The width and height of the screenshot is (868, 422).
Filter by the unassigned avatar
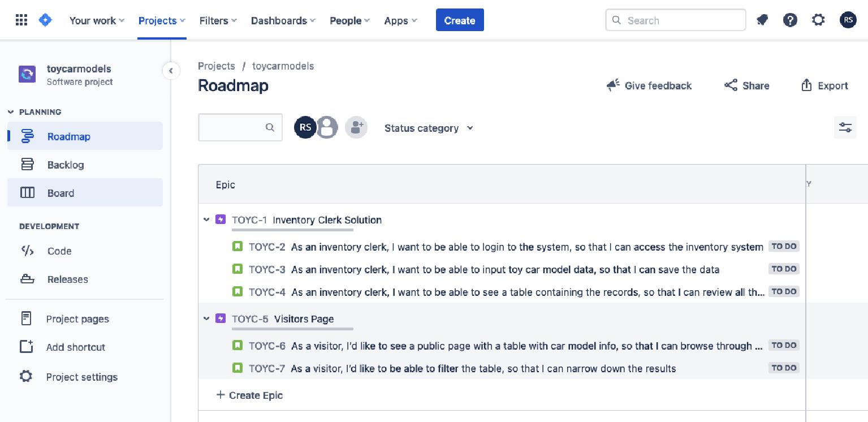[327, 127]
